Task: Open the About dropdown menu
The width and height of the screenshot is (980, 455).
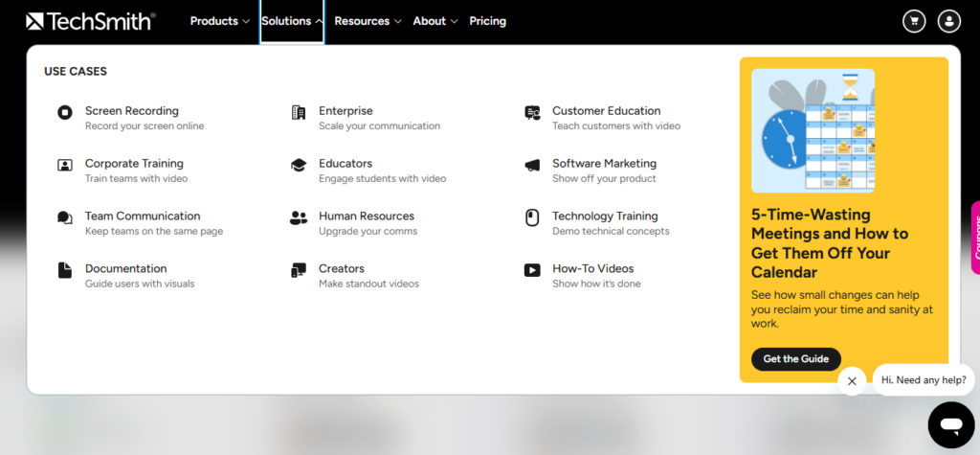Action: tap(435, 21)
